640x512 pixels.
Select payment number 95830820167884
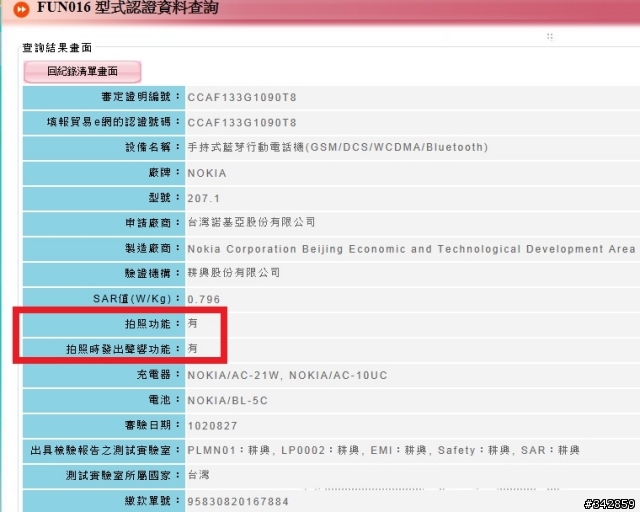(238, 502)
